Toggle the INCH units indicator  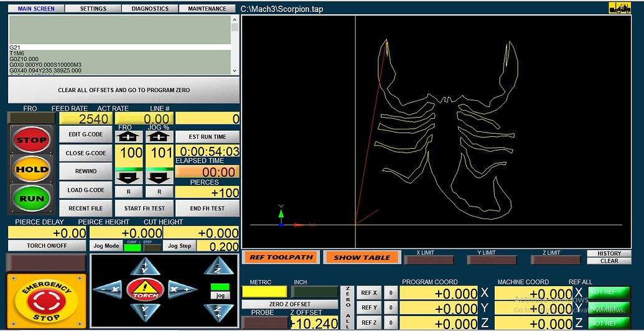pyautogui.click(x=314, y=292)
